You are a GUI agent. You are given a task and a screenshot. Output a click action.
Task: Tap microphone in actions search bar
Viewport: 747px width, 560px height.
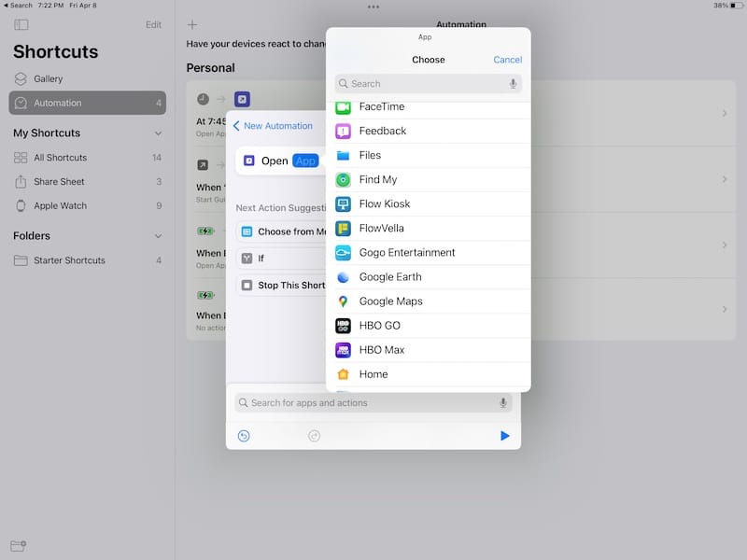(502, 403)
